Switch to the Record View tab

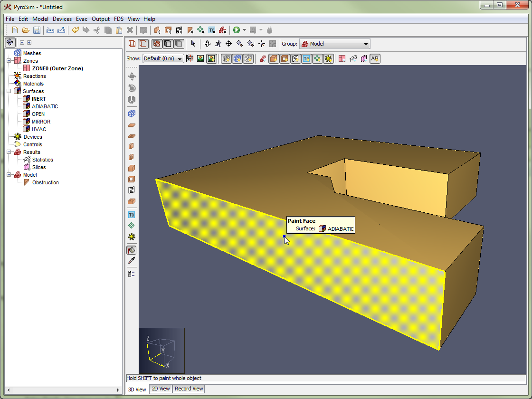click(189, 389)
